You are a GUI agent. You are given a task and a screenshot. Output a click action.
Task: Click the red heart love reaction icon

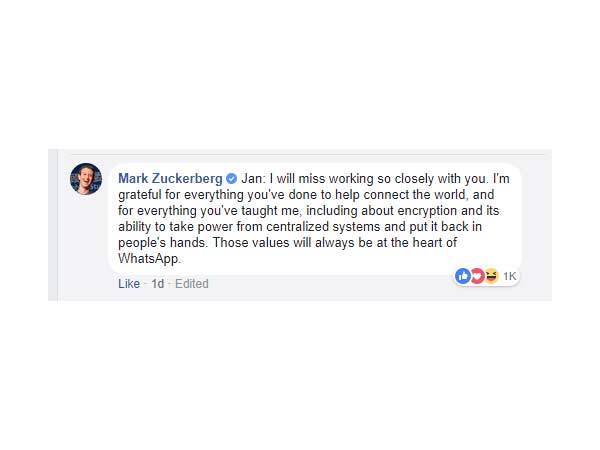tap(476, 276)
